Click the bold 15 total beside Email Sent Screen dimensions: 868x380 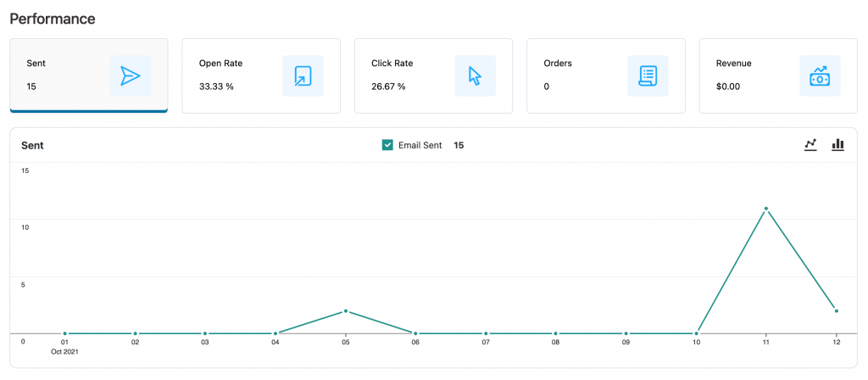pyautogui.click(x=459, y=145)
